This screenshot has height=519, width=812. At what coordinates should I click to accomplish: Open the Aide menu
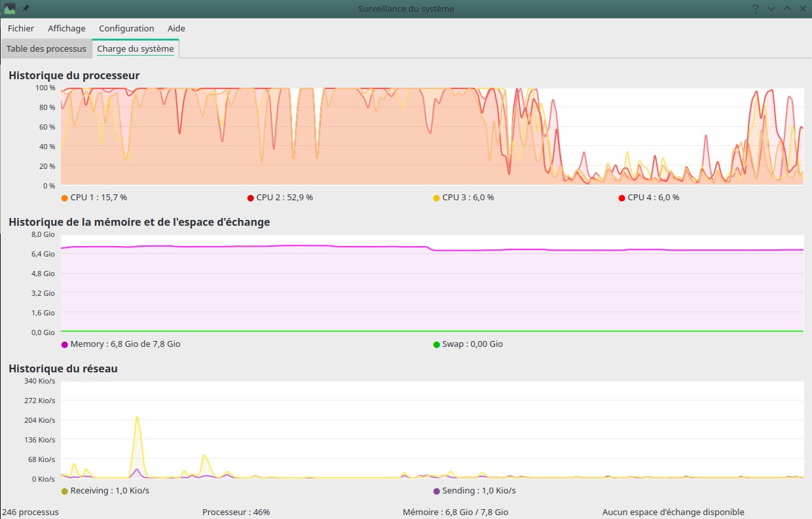pyautogui.click(x=176, y=28)
